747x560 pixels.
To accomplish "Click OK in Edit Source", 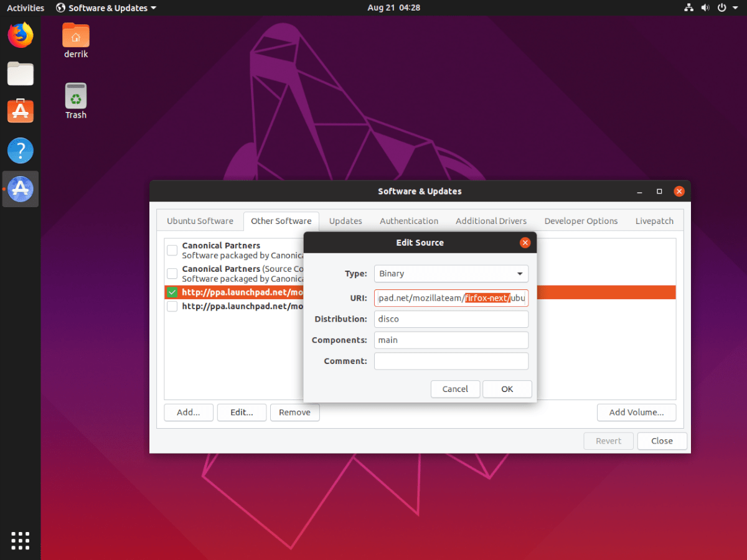I will 507,389.
